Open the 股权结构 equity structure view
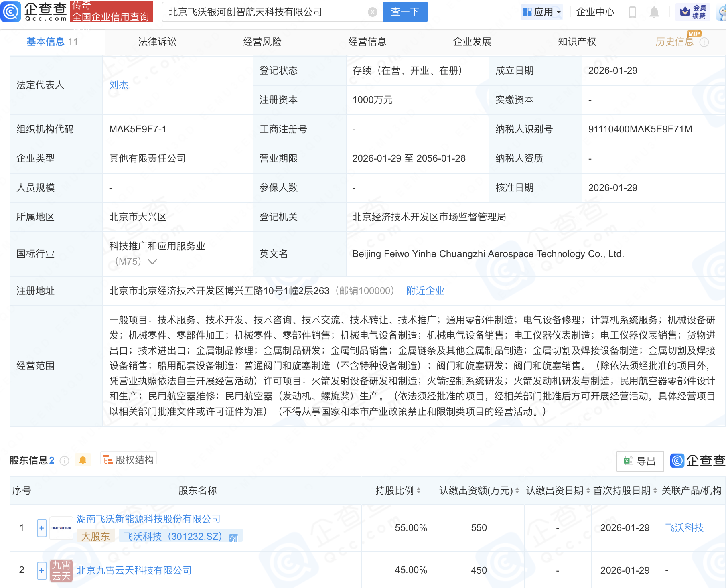726x588 pixels. (x=129, y=460)
